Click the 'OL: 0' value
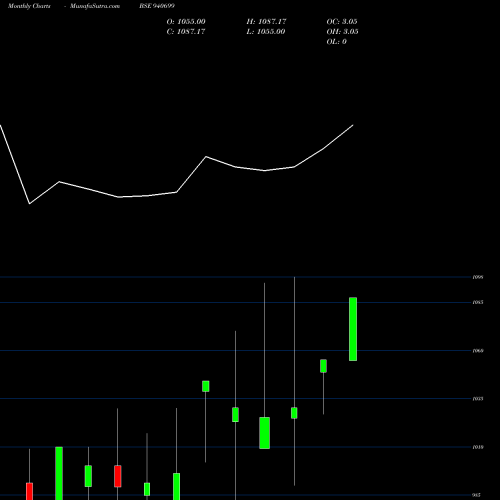This screenshot has height=500, width=500. coord(337,42)
